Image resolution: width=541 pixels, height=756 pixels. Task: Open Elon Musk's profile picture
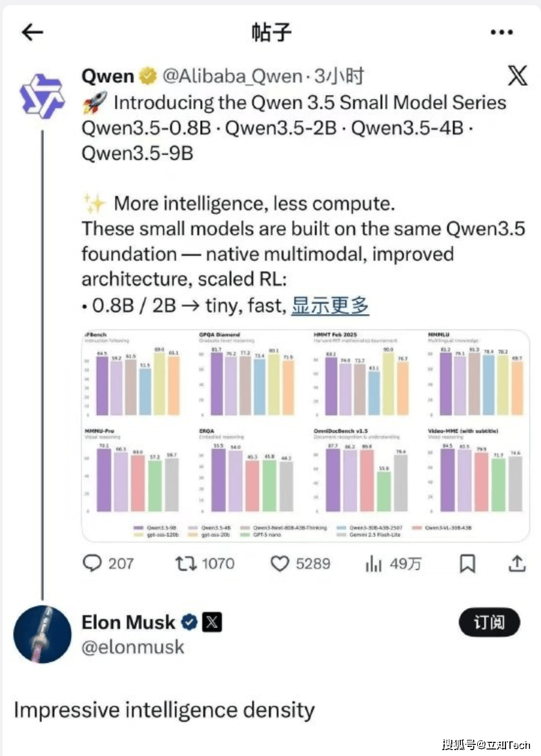click(43, 634)
